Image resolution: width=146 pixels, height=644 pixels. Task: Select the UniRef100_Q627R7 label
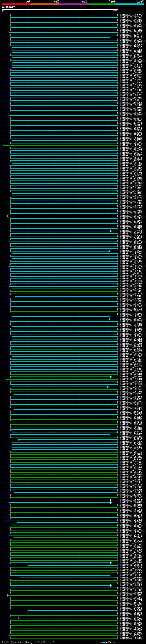[x=131, y=477]
